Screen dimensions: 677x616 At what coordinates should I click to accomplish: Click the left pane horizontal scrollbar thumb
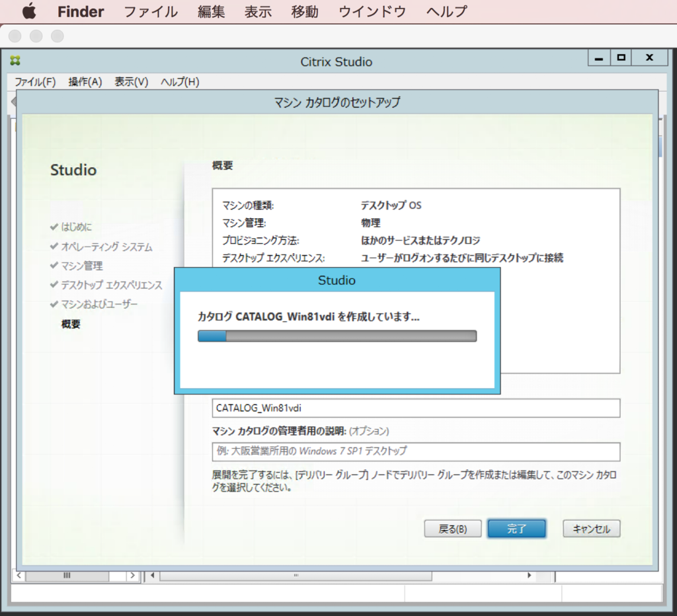pos(67,576)
